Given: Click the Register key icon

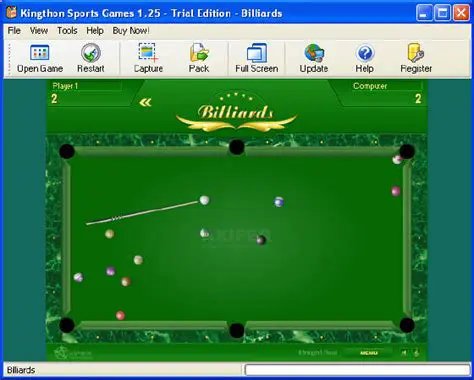Looking at the screenshot, I should coord(416,58).
